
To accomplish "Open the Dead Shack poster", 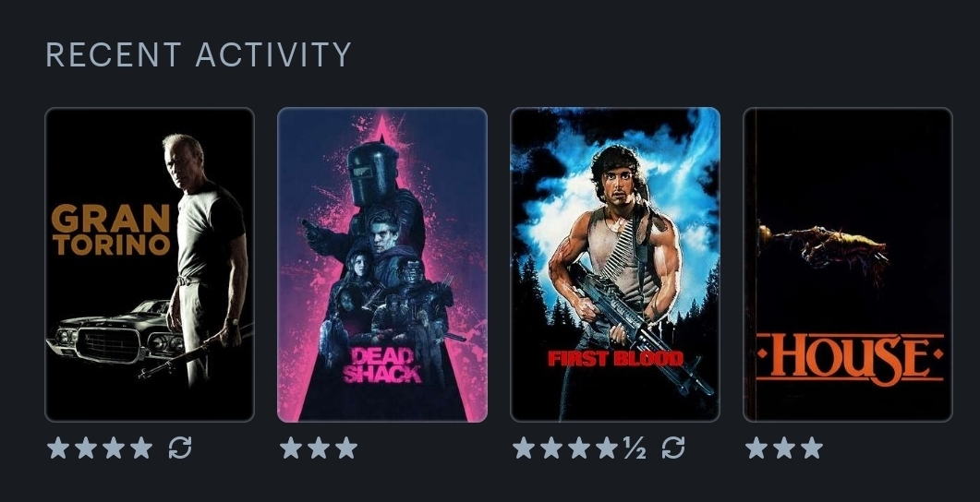I will [x=381, y=265].
